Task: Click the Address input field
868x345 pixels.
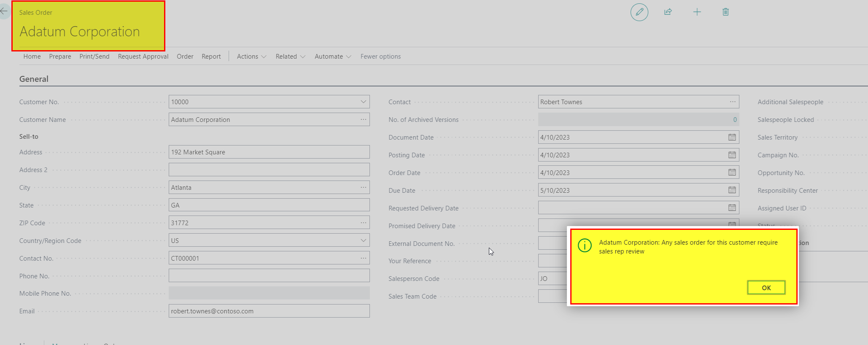Action: (x=269, y=152)
